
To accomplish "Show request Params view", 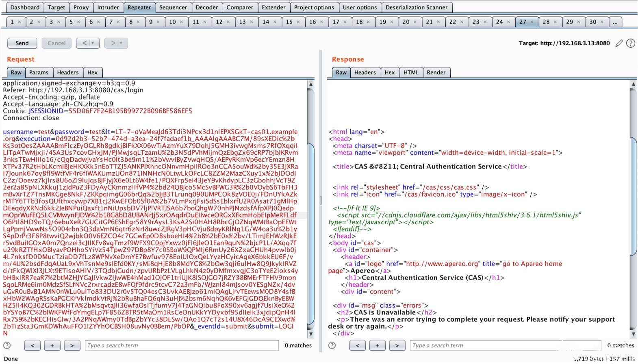I will [x=39, y=72].
